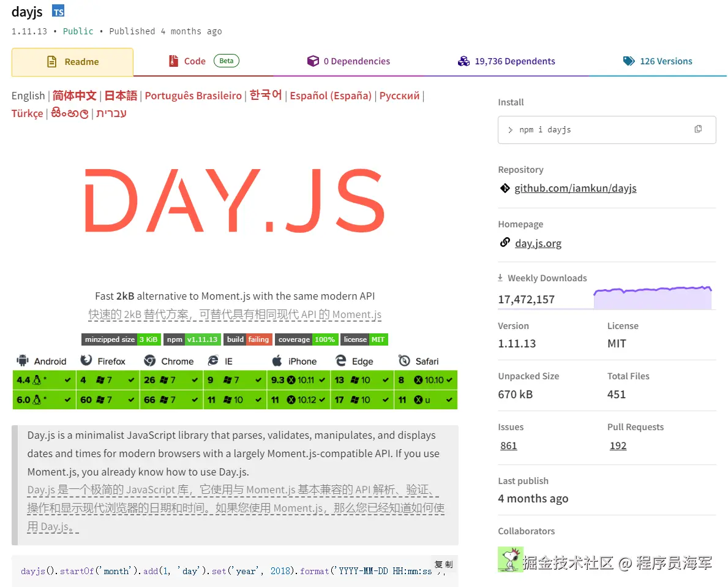Screen dimensions: 728x587
Task: Click the Beta label badge
Action: tap(226, 61)
